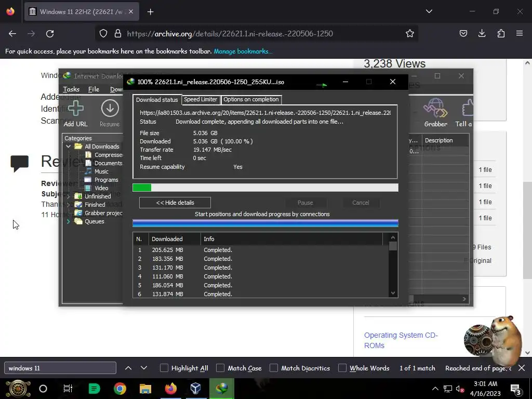Select the Download status tab

click(x=157, y=100)
